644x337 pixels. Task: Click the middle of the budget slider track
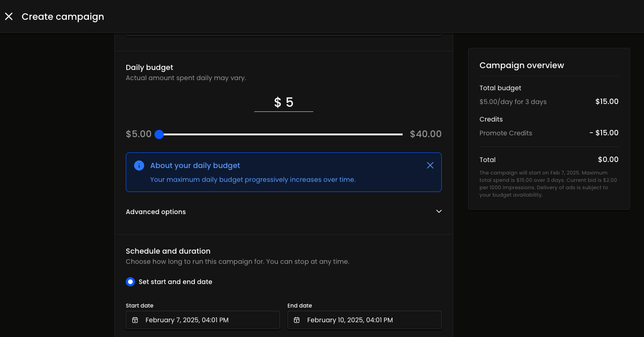pos(281,134)
